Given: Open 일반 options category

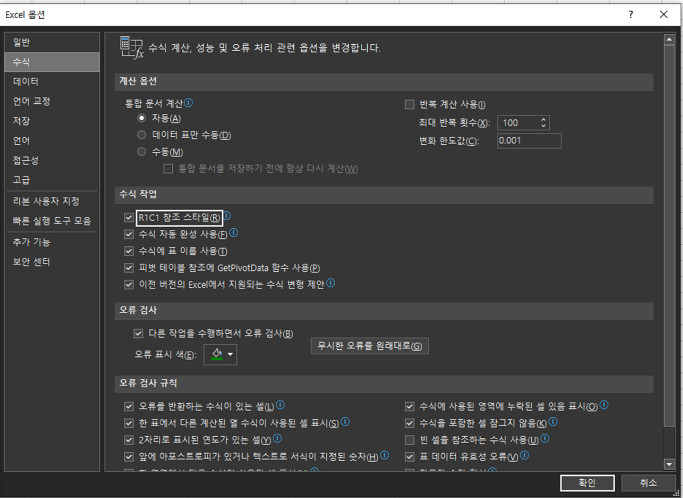Looking at the screenshot, I should pos(52,42).
